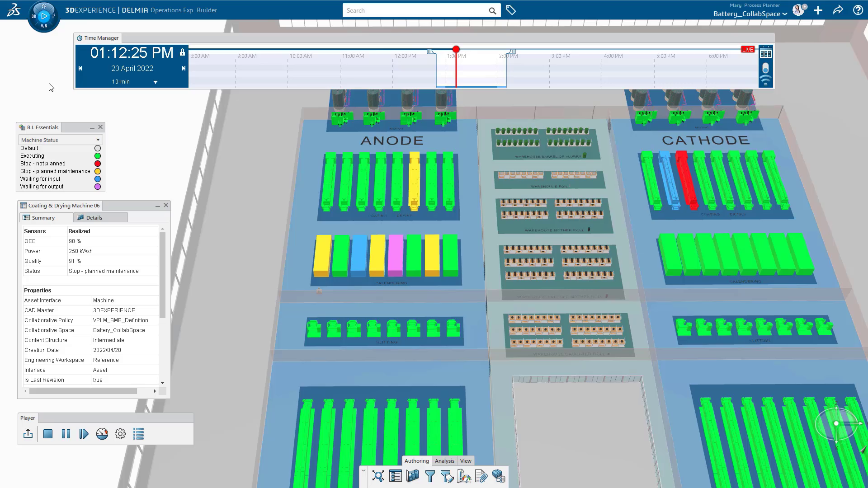Screen dimensions: 868x488
Task: Click the wireless signal icon in Time Manager
Action: pos(765,81)
